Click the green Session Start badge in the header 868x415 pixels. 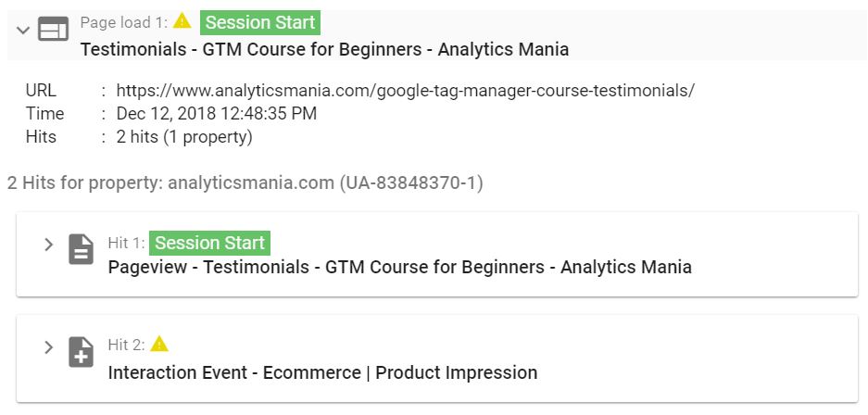[260, 22]
